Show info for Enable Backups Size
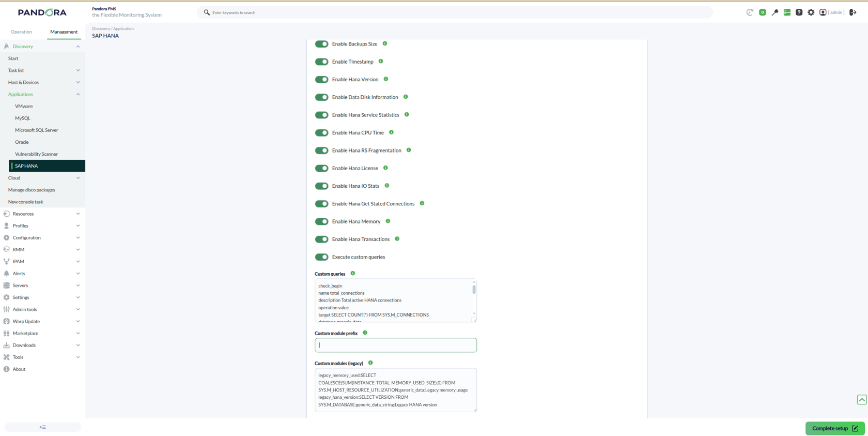The image size is (868, 436). [x=385, y=43]
